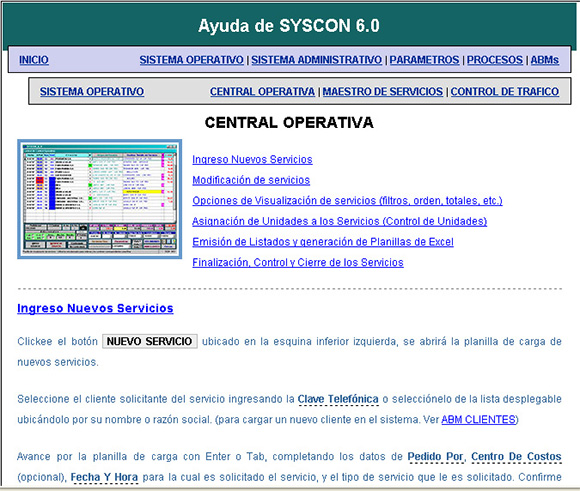The height and width of the screenshot is (491, 580).
Task: Open SISTEMA ADMINISTRATIVO menu link
Action: pyautogui.click(x=317, y=60)
